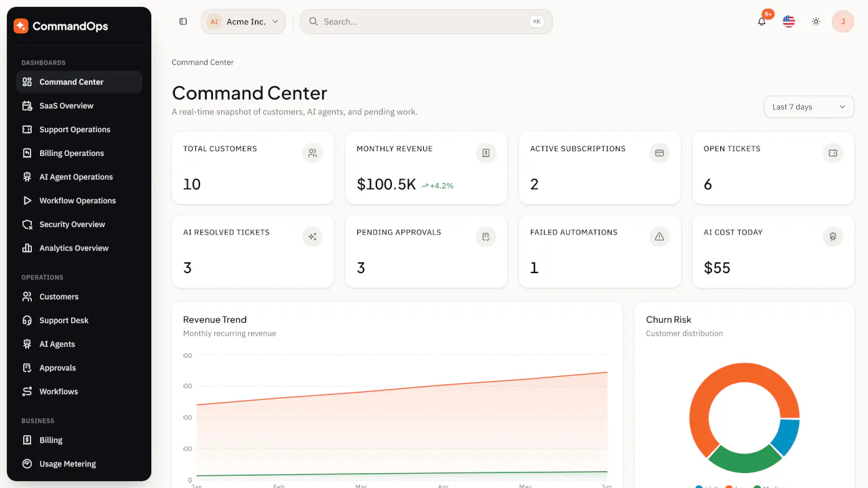The height and width of the screenshot is (488, 868).
Task: Open Command Center in sidebar
Action: click(x=79, y=82)
